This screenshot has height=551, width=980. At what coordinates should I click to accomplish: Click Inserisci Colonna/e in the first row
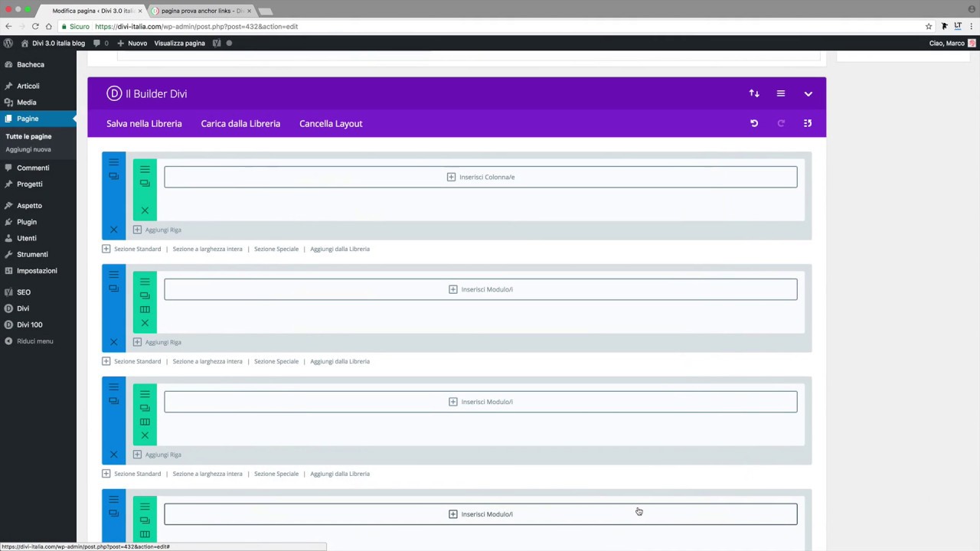[481, 177]
